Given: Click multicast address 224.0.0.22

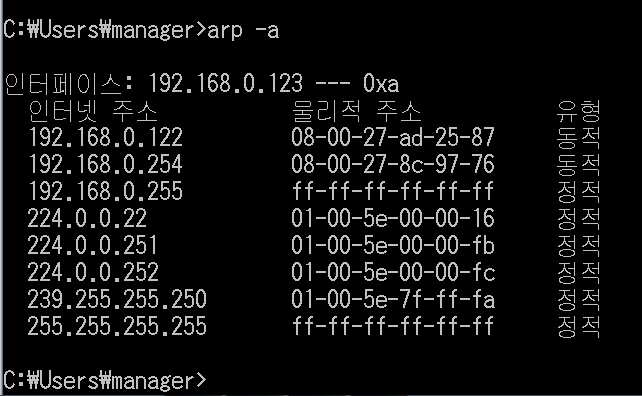Looking at the screenshot, I should 87,218.
